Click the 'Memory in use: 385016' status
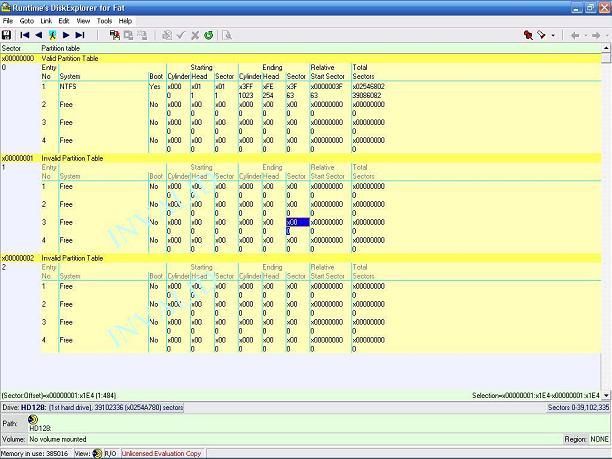 (x=35, y=454)
